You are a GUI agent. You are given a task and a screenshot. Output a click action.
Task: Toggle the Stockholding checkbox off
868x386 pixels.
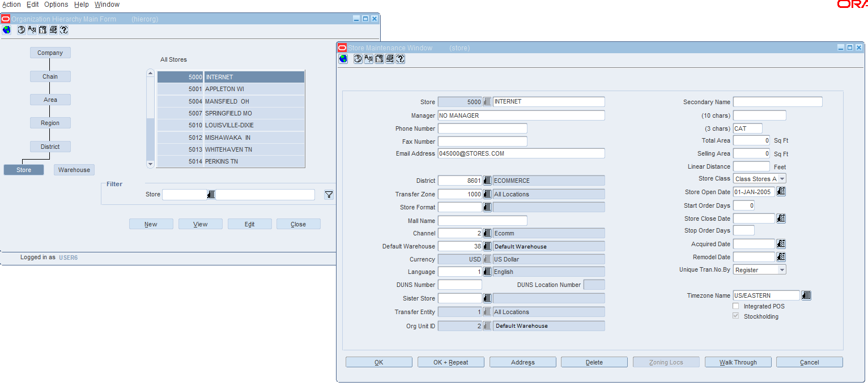(735, 316)
